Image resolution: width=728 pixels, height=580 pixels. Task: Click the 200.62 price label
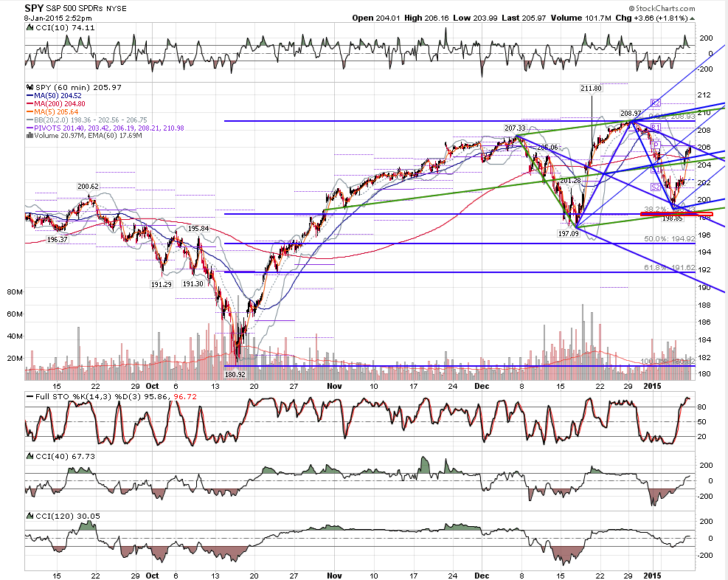[88, 187]
